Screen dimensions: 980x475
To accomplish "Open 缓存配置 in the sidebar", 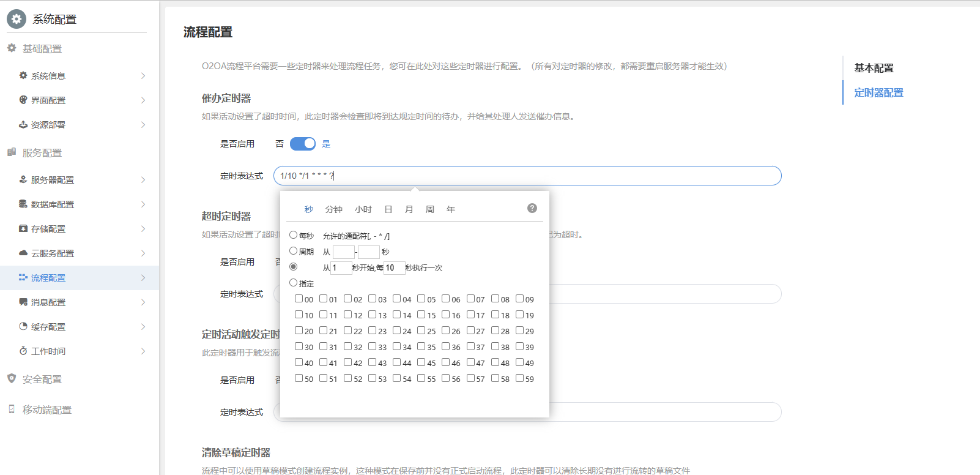I will 80,327.
